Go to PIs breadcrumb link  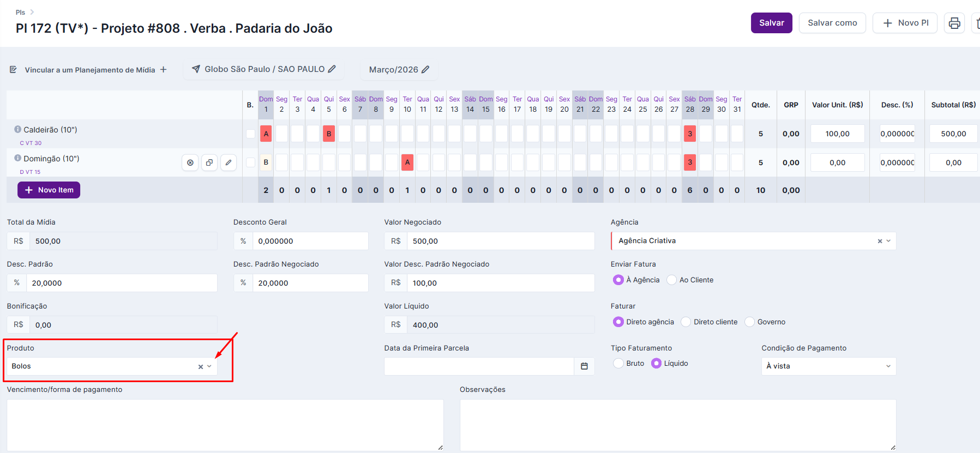pyautogui.click(x=20, y=12)
